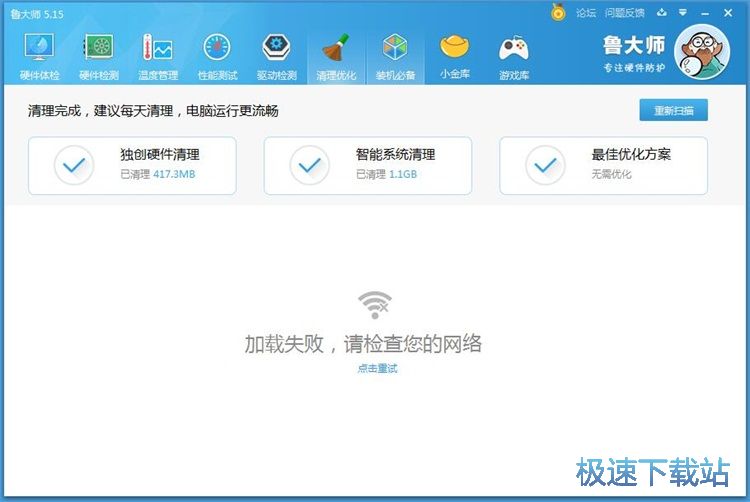Open the 硬件体检 hardware checkup tab
750x502 pixels.
[x=39, y=57]
